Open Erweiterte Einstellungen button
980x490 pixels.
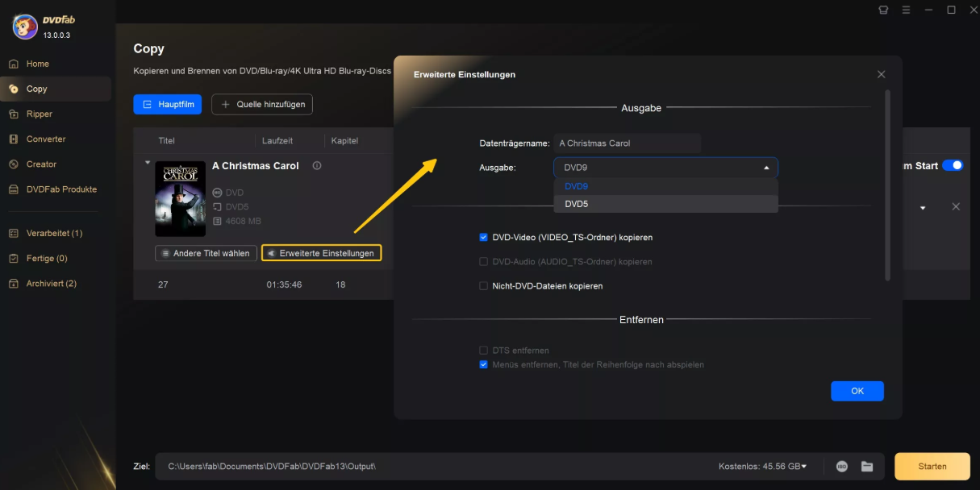(x=321, y=253)
